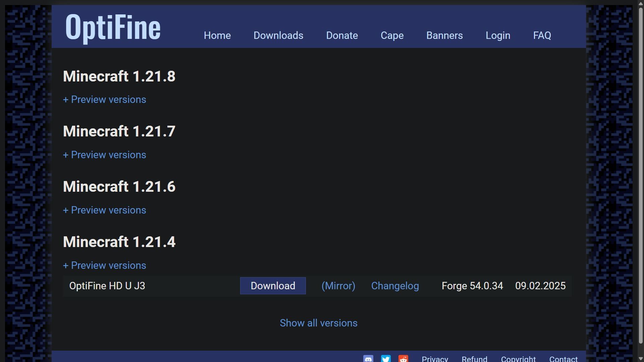
Task: Go to the Banners page
Action: (x=444, y=36)
